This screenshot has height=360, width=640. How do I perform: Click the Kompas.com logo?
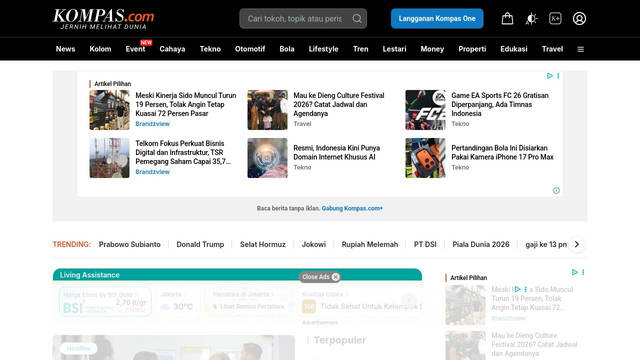[104, 19]
